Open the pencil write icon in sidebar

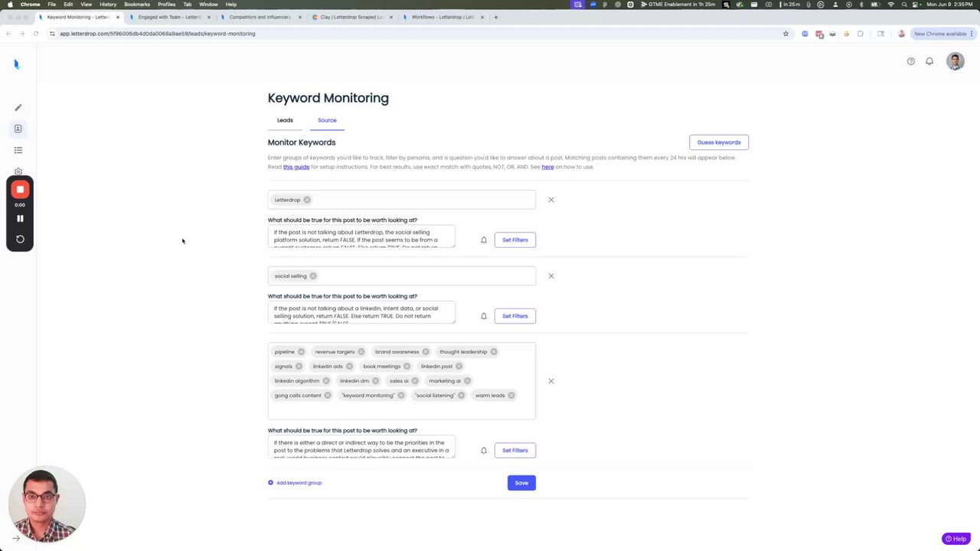pyautogui.click(x=18, y=107)
